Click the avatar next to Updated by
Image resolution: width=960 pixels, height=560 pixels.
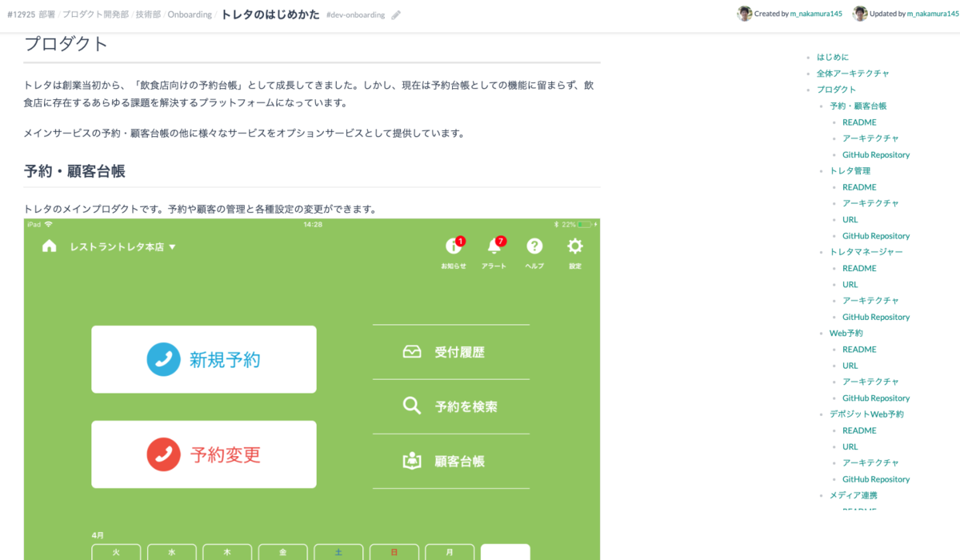[860, 14]
